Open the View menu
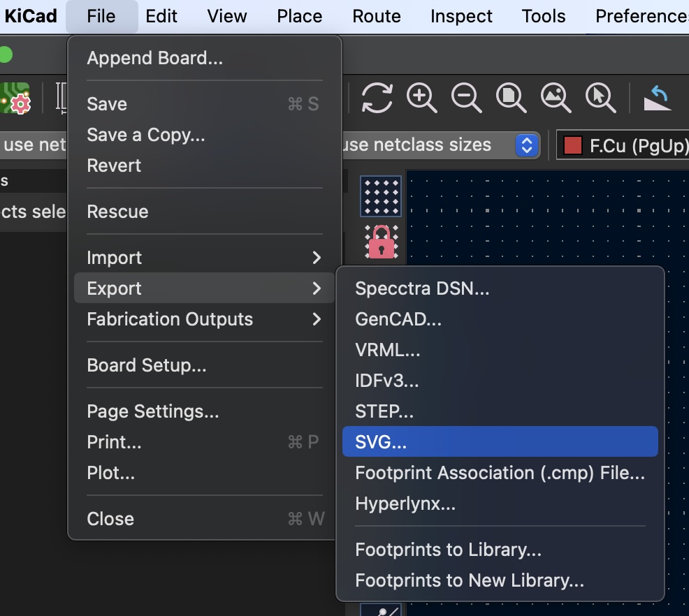This screenshot has width=689, height=616. 226,16
